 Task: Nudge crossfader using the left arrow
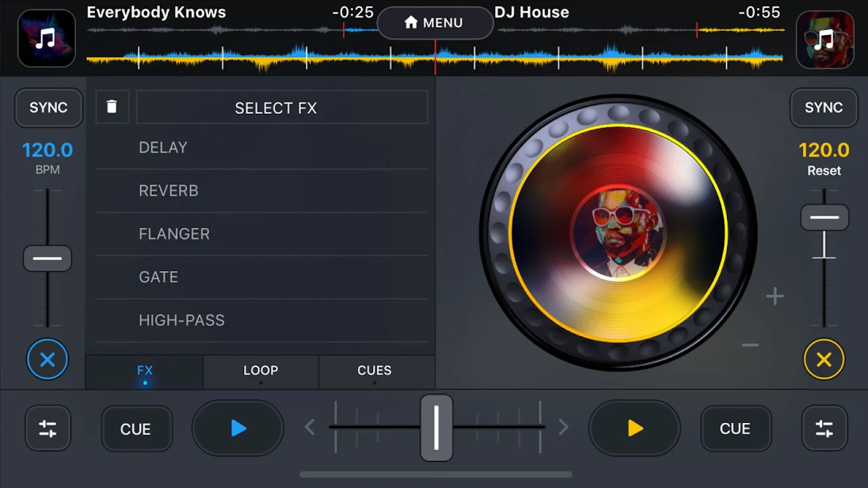[310, 427]
